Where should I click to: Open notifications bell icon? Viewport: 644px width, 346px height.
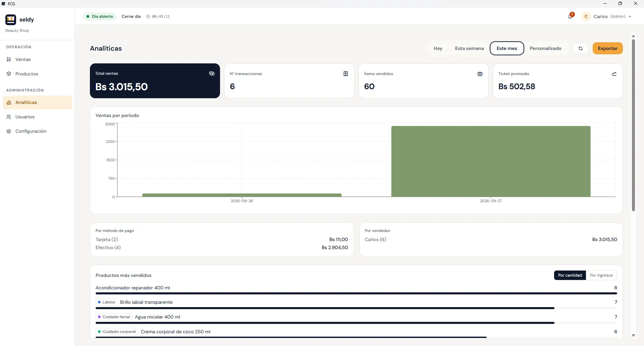click(570, 16)
